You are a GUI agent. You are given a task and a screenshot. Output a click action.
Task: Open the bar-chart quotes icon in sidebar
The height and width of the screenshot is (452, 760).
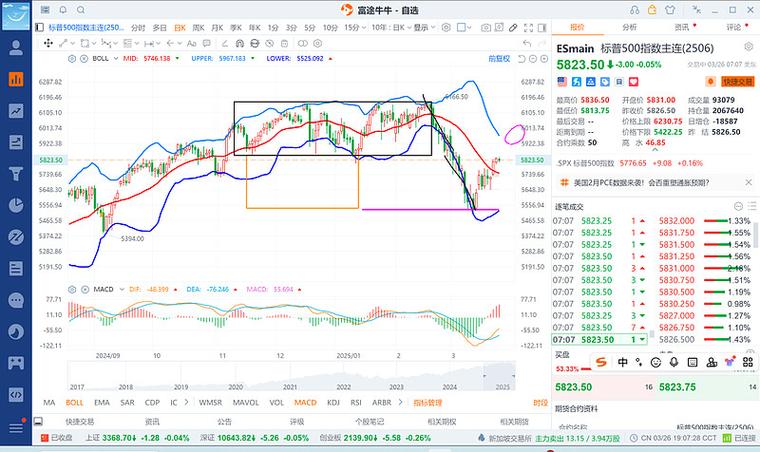pyautogui.click(x=16, y=79)
